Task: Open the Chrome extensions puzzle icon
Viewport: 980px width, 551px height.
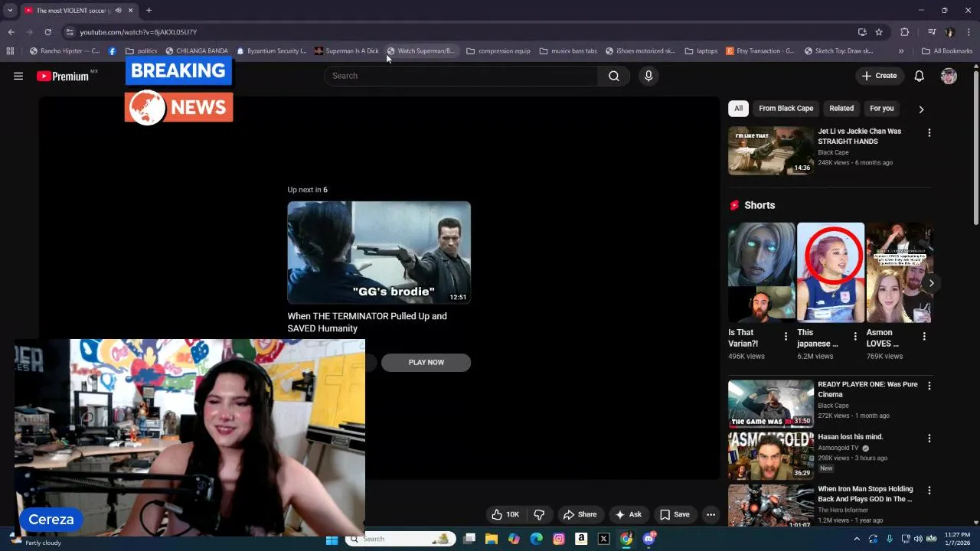Action: (x=905, y=32)
